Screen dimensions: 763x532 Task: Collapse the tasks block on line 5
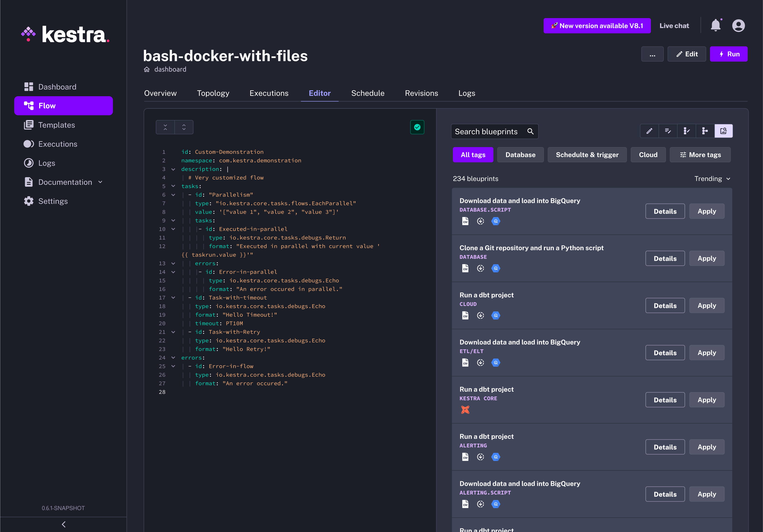click(x=173, y=186)
